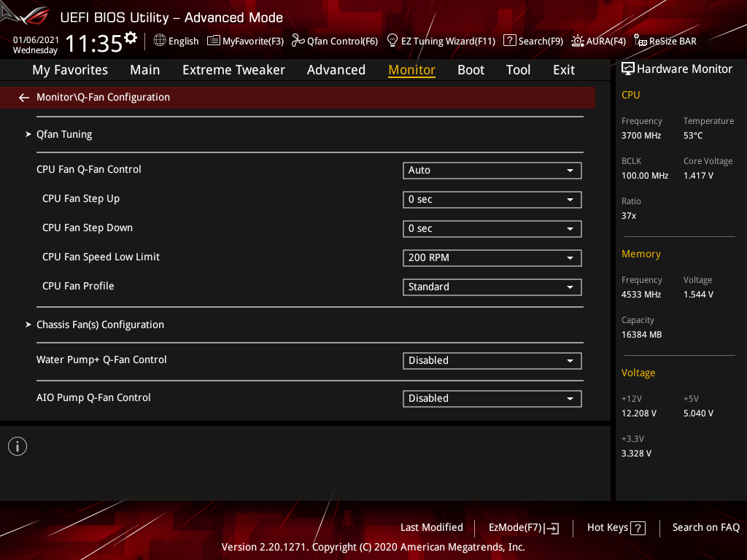Screen dimensions: 747x560
Task: Select CPU Fan Step Down label
Action: pyautogui.click(x=88, y=227)
